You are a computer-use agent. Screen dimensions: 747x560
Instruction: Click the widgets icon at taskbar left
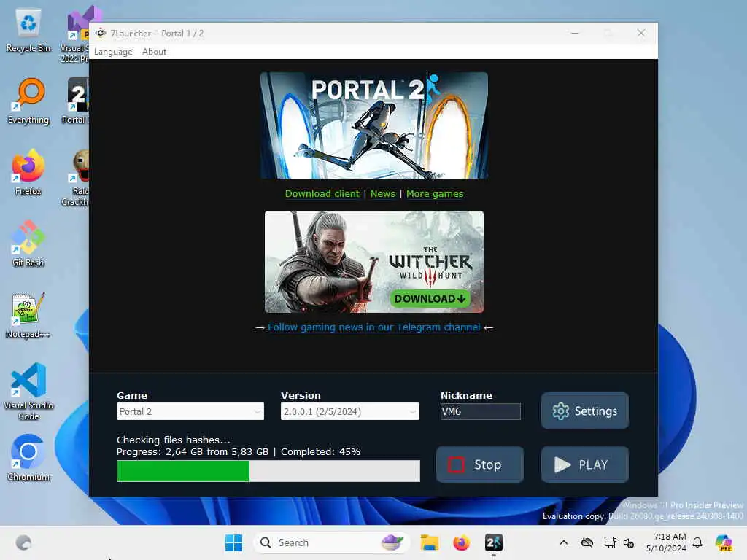[23, 542]
